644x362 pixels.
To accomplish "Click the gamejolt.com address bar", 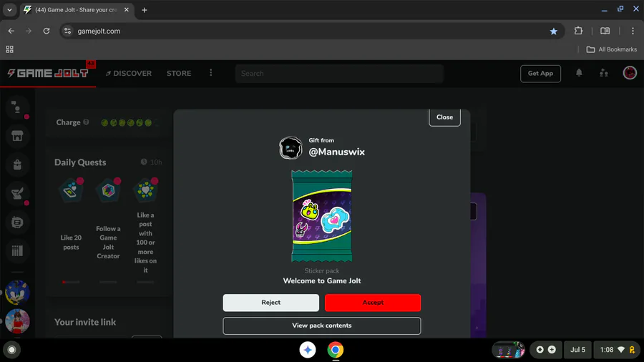I will coord(312,31).
